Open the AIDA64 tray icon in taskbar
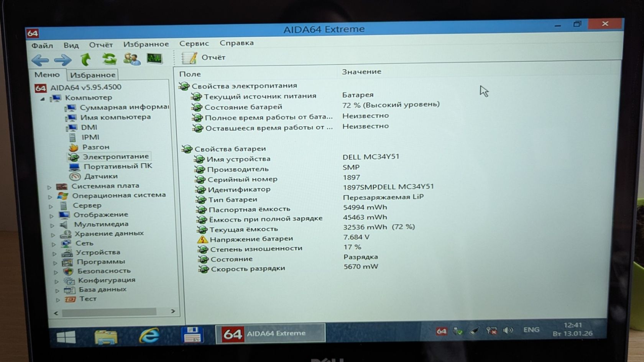Screen dimensions: 644x362 click(x=441, y=331)
